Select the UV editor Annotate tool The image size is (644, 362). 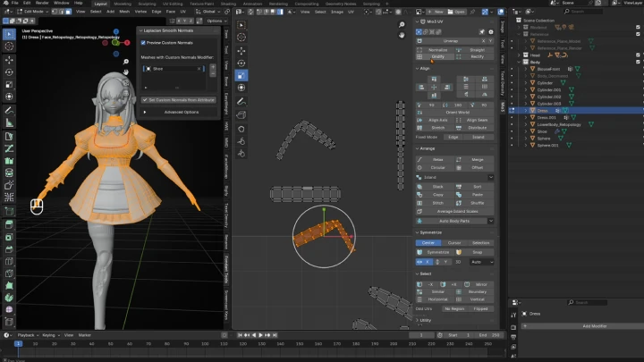tap(241, 101)
